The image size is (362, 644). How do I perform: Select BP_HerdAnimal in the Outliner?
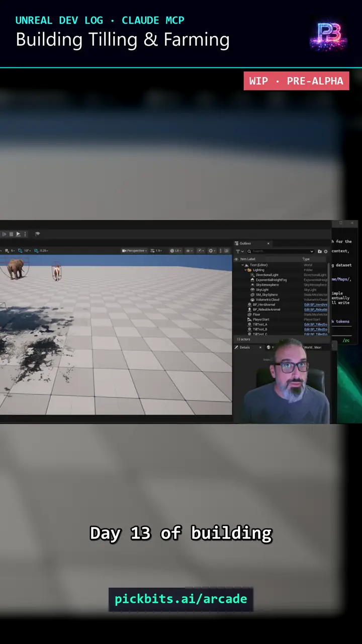point(264,304)
